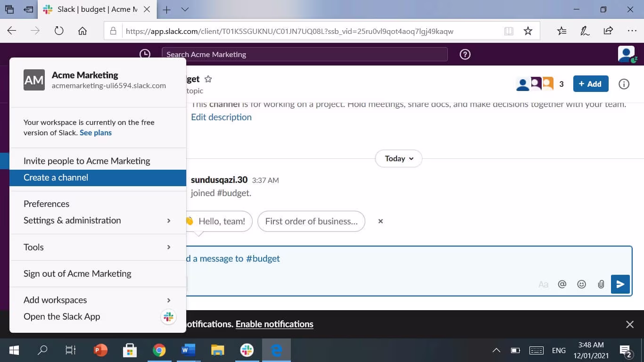Show hidden system tray icons
Viewport: 644px width, 362px height.
coord(496,350)
